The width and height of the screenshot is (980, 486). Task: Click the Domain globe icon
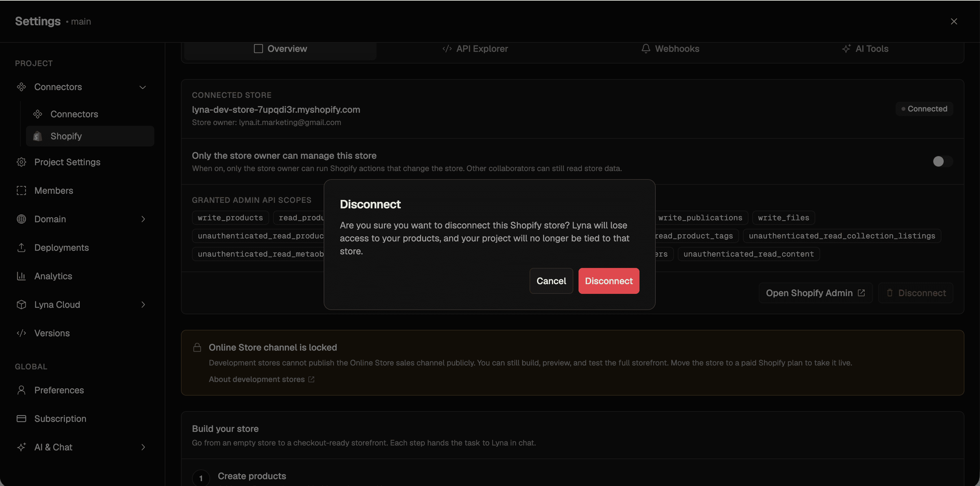(x=21, y=219)
